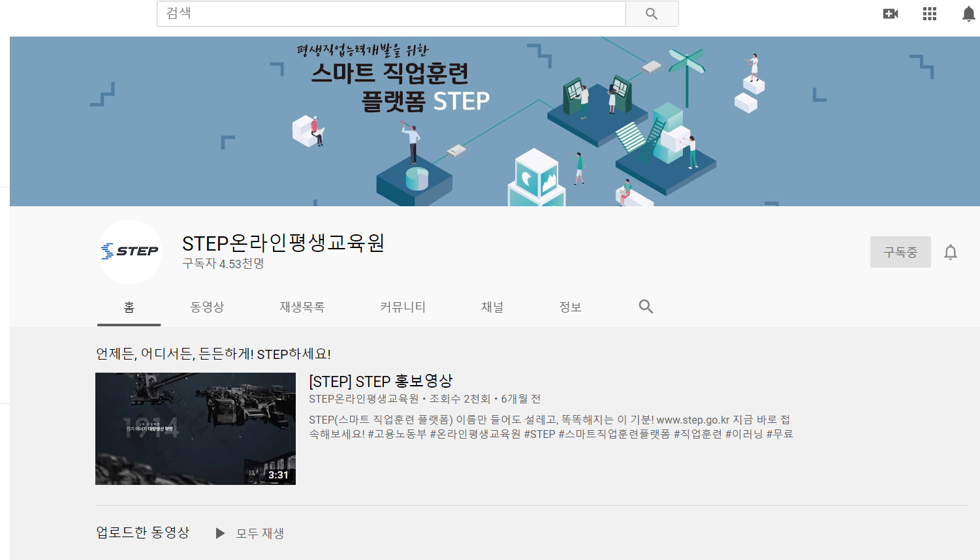The image size is (980, 560).
Task: Click the channel search magnifier icon
Action: click(646, 307)
